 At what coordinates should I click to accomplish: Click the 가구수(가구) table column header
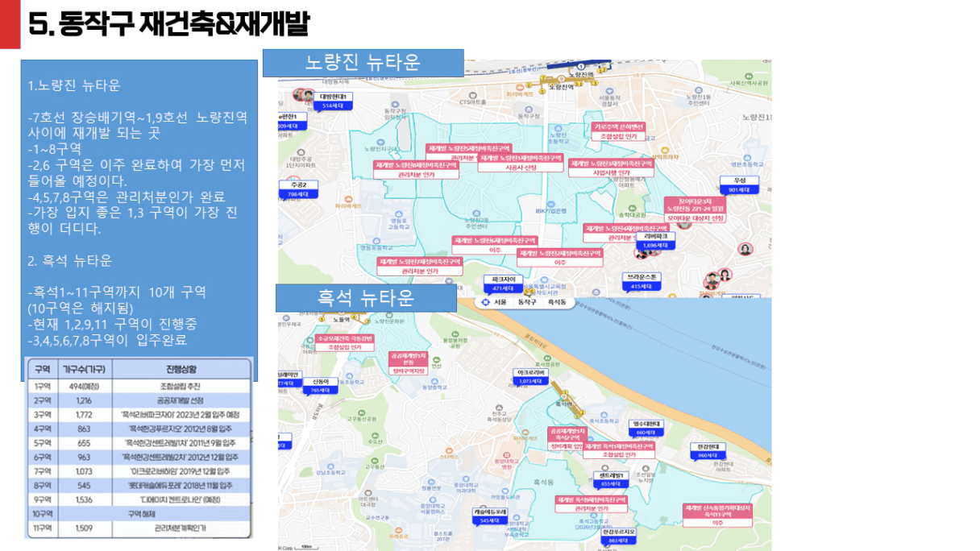(83, 367)
